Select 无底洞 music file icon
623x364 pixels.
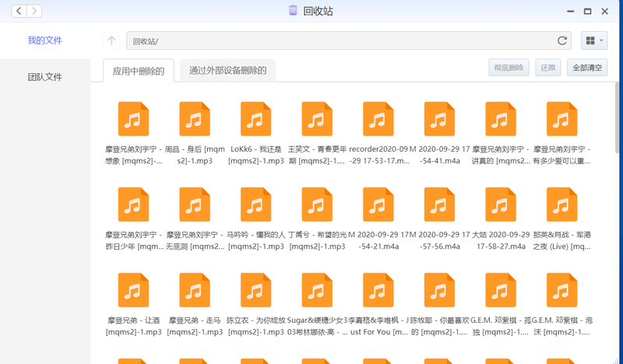[195, 204]
